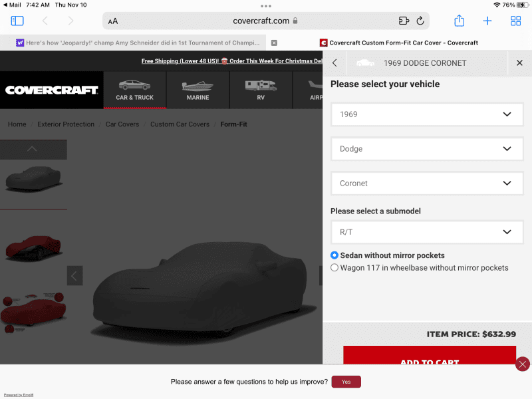Open the R/T submodel dropdown
Viewport: 532px width, 399px height.
[427, 232]
